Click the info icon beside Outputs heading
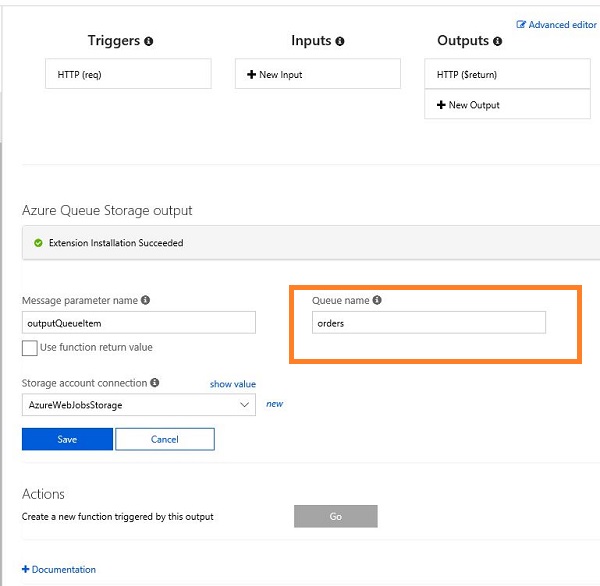This screenshot has height=586, width=600. tap(497, 41)
